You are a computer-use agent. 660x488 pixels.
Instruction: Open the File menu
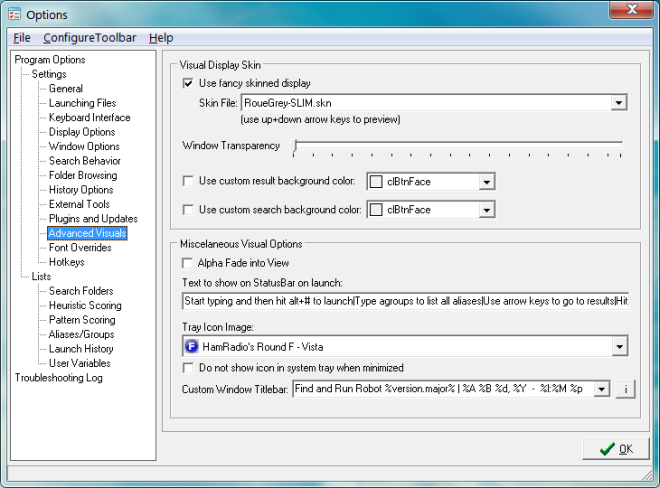click(22, 38)
